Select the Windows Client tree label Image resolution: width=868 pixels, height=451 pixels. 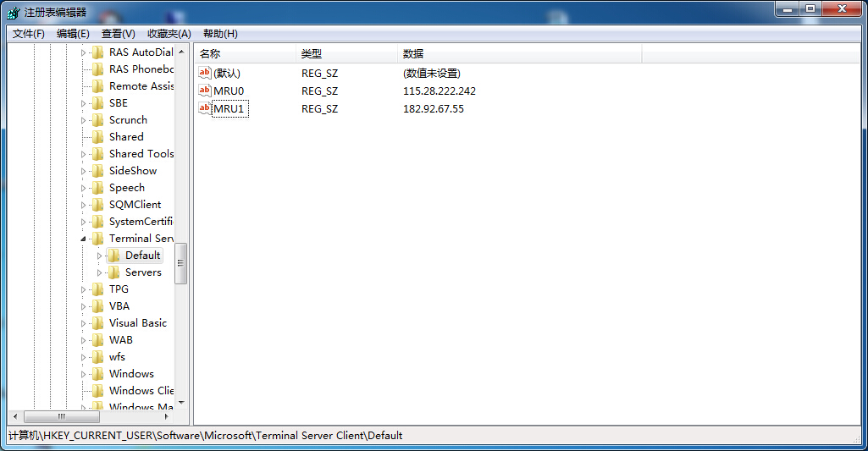point(141,391)
